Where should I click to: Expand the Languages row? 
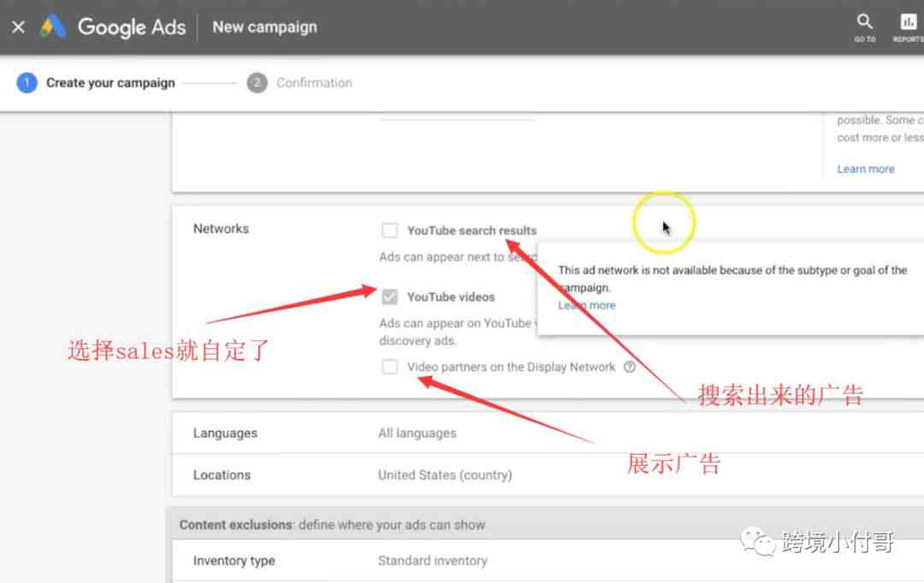[x=548, y=433]
